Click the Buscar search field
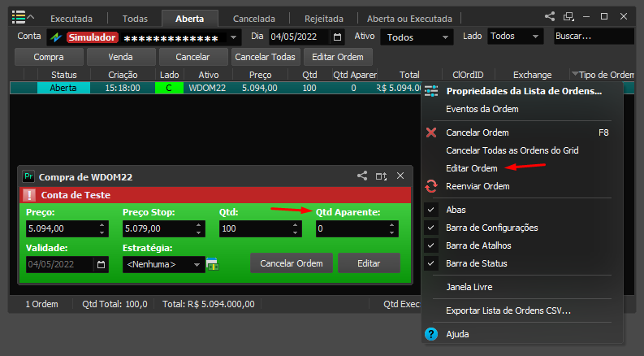644x356 pixels. tap(594, 37)
